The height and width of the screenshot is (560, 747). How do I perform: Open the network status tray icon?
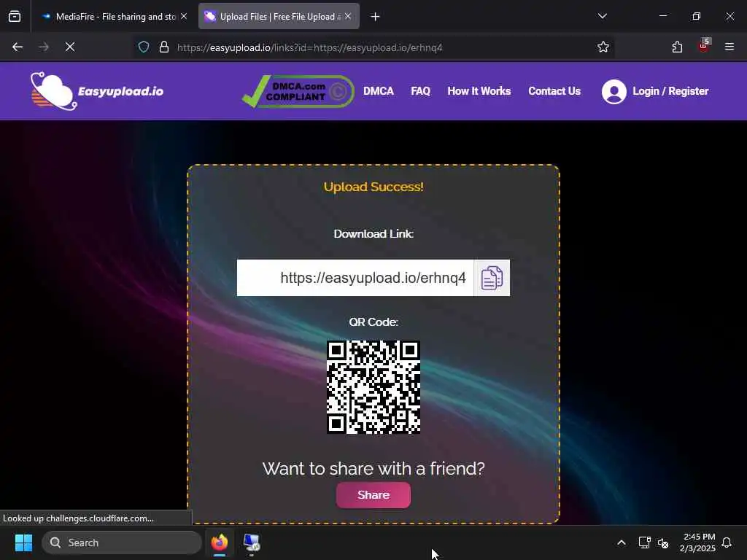pos(644,542)
